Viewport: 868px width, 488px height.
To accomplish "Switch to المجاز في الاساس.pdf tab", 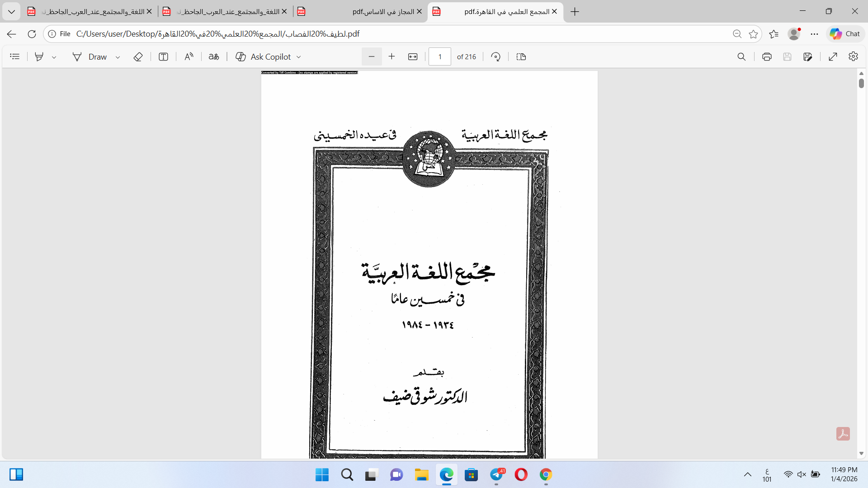I will (x=360, y=12).
